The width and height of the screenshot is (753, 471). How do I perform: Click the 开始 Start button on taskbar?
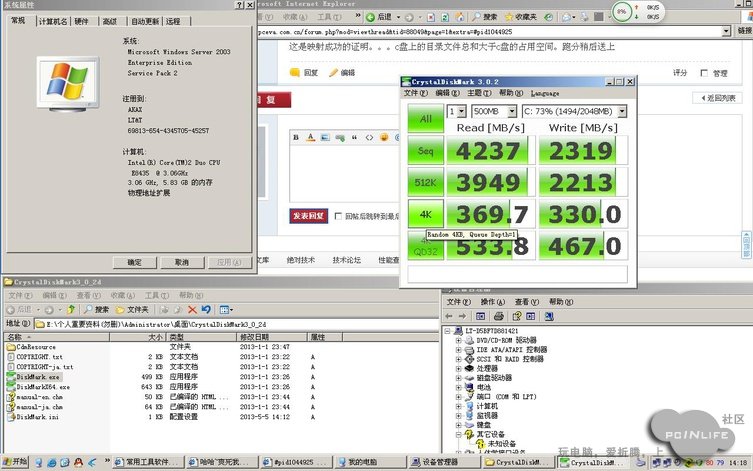click(x=15, y=462)
